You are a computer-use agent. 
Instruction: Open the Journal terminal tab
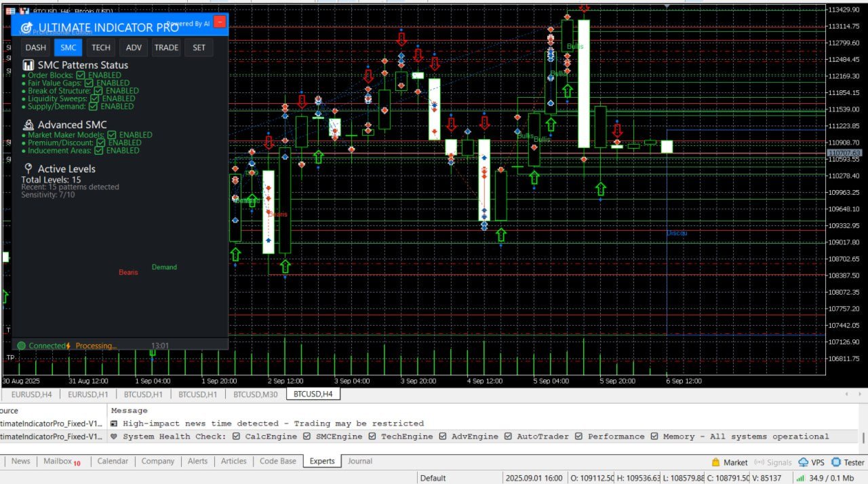[360, 461]
